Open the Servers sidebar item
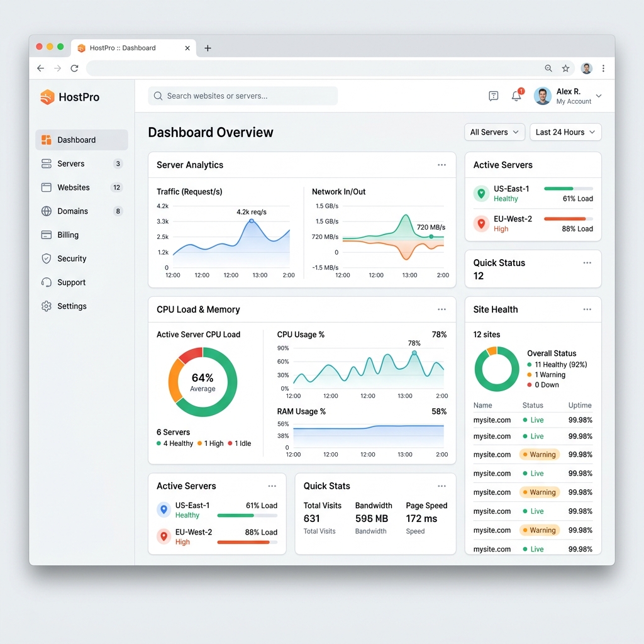 point(82,164)
